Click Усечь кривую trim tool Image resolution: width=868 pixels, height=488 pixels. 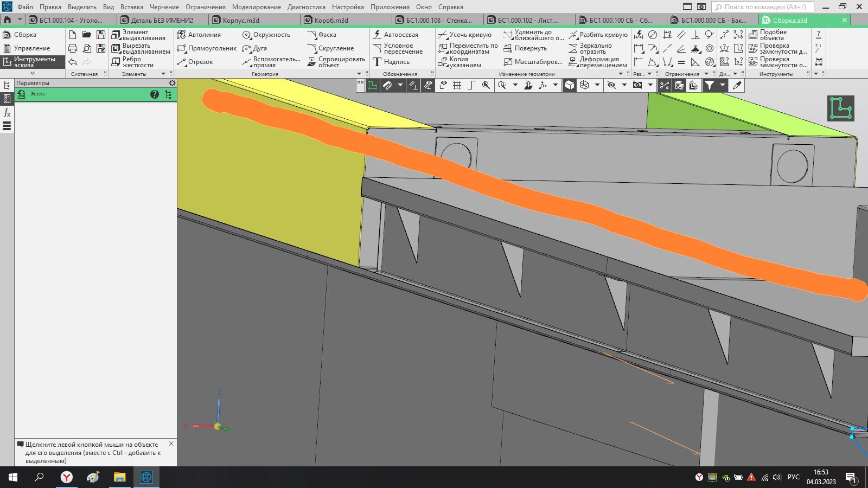pos(465,35)
